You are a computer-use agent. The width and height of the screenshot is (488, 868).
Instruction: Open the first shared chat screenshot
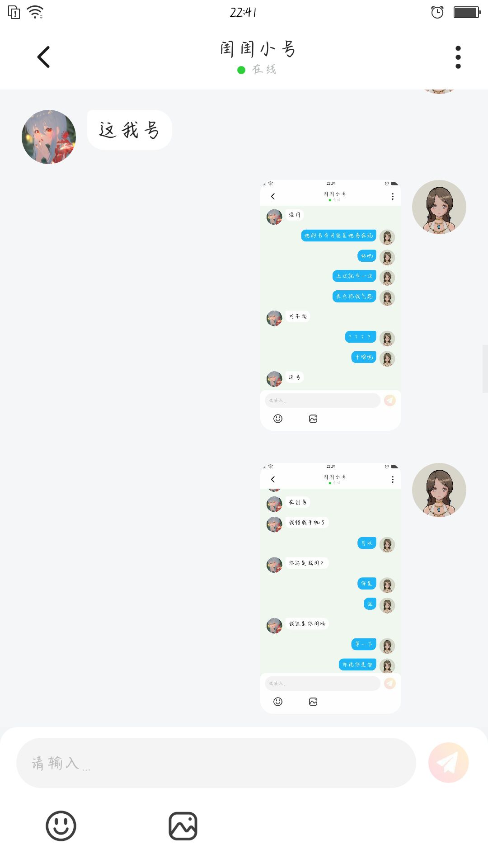[331, 305]
